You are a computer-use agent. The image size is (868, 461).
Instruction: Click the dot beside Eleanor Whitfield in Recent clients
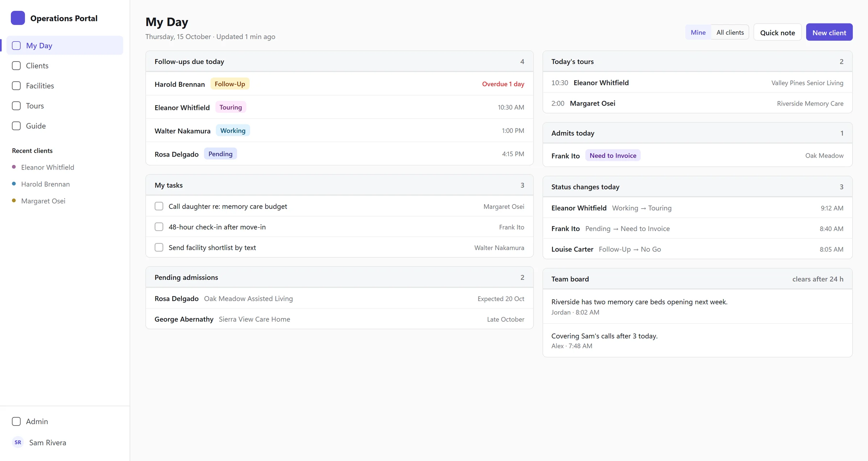[14, 167]
